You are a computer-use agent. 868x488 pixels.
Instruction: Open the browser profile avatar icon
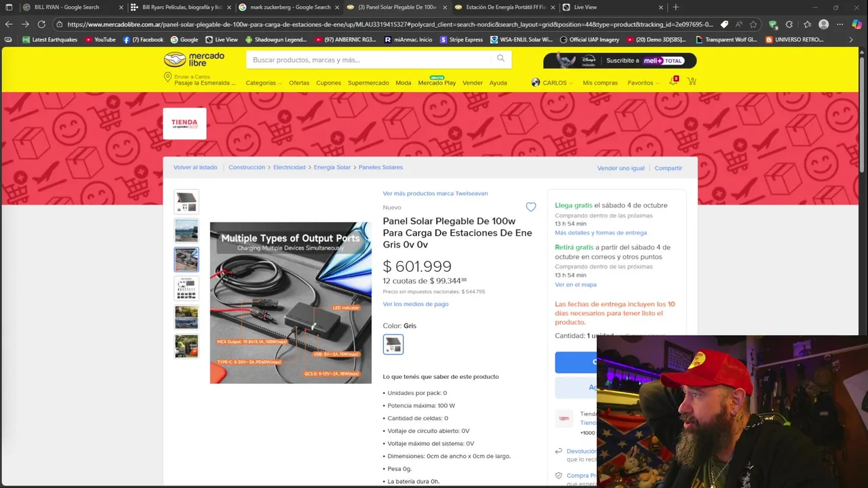[823, 24]
